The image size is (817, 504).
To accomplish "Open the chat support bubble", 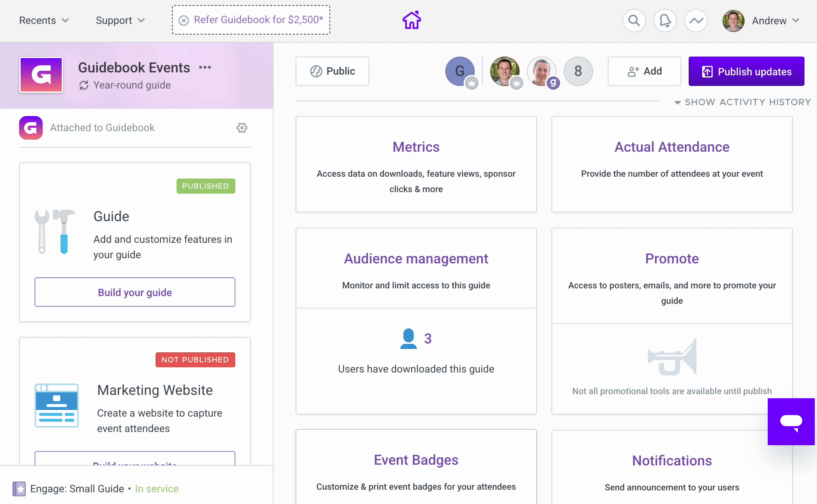I will 791,421.
